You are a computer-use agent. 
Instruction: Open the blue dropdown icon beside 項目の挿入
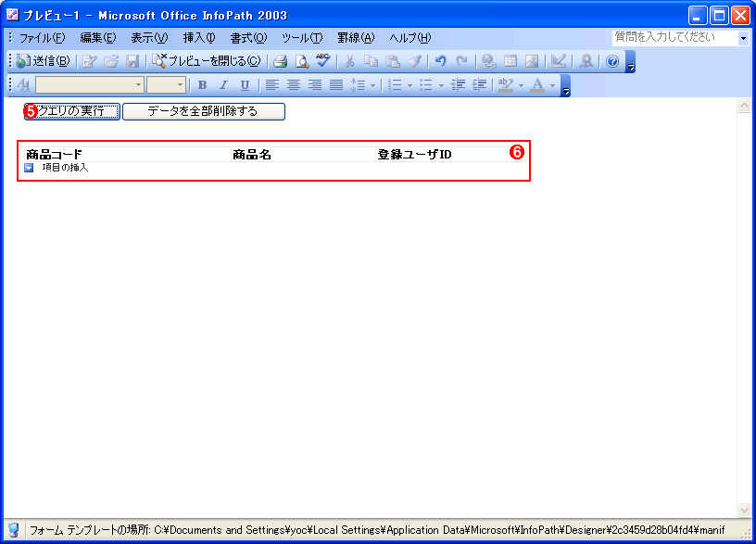[x=29, y=168]
